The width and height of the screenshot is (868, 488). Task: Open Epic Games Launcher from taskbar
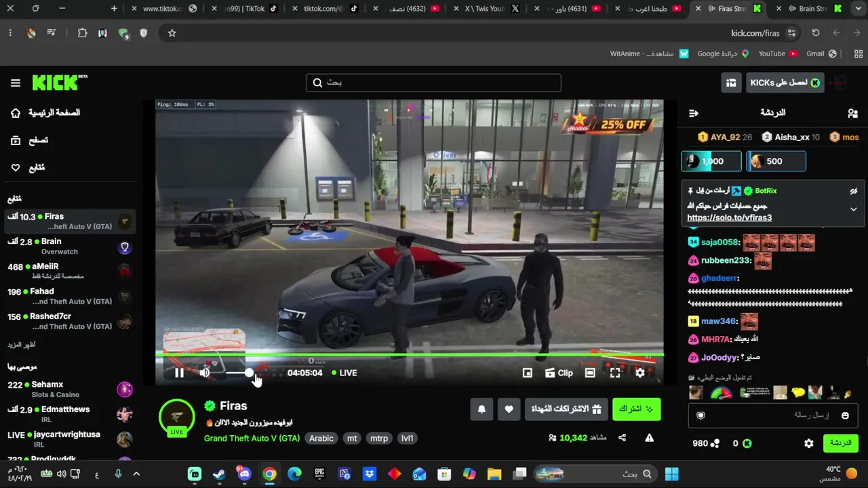[319, 474]
